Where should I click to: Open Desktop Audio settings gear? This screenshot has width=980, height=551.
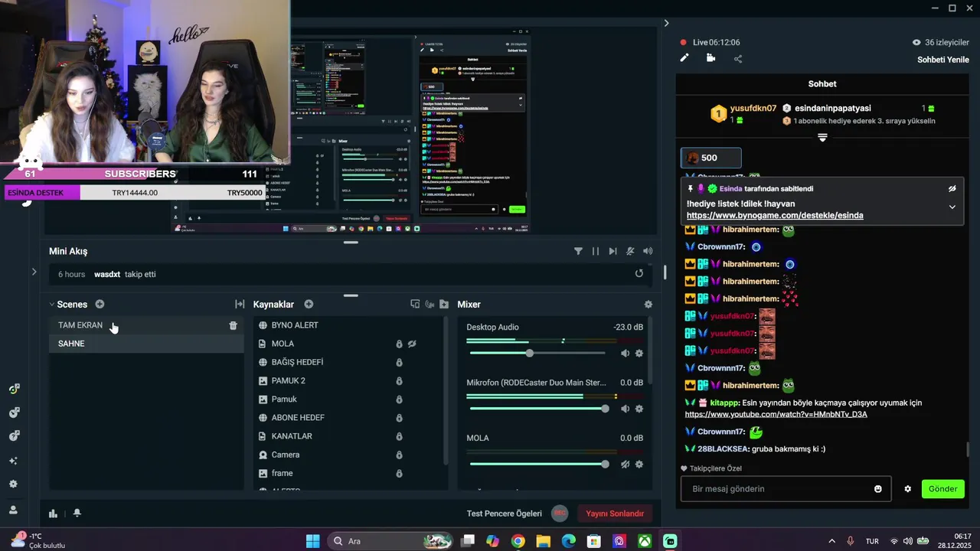coord(639,354)
